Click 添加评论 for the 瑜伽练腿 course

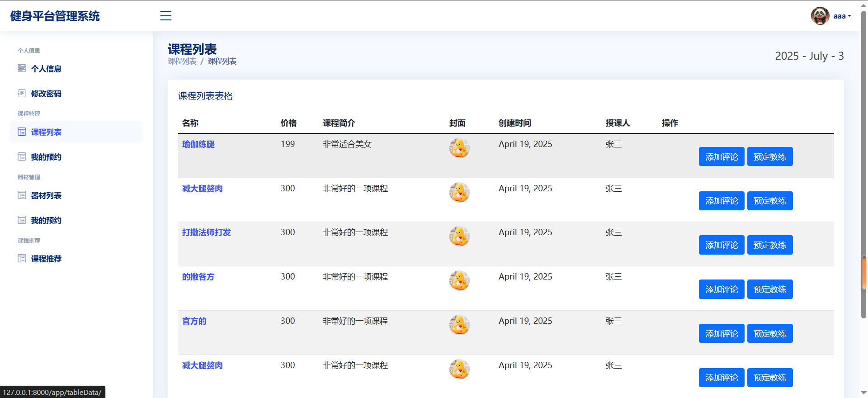[722, 156]
